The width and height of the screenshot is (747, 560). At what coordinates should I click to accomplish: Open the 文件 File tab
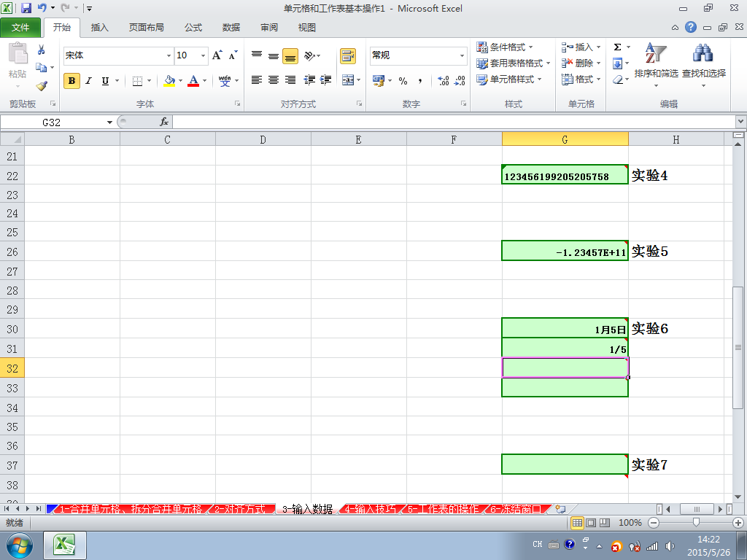(x=20, y=28)
